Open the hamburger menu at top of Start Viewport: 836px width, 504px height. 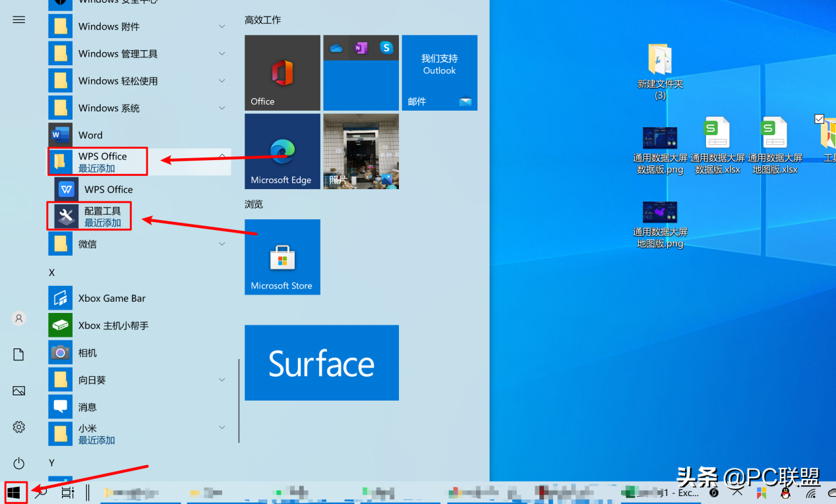18,20
